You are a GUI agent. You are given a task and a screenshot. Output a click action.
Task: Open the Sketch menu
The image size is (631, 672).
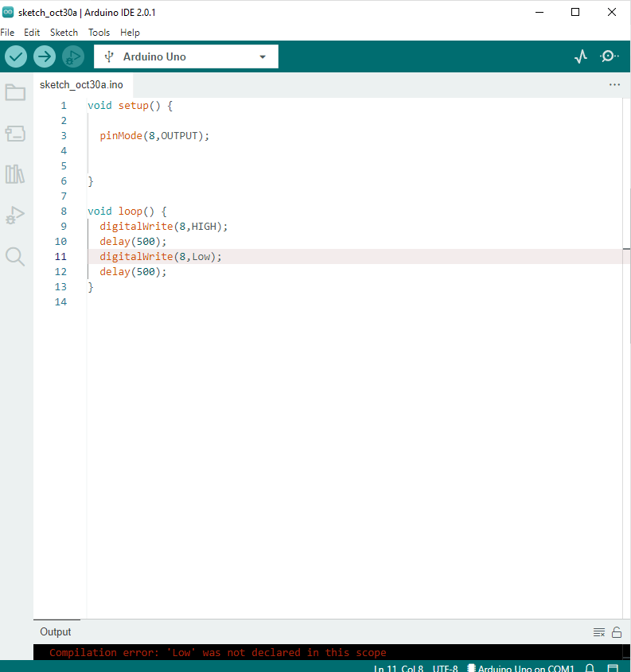[x=64, y=33]
